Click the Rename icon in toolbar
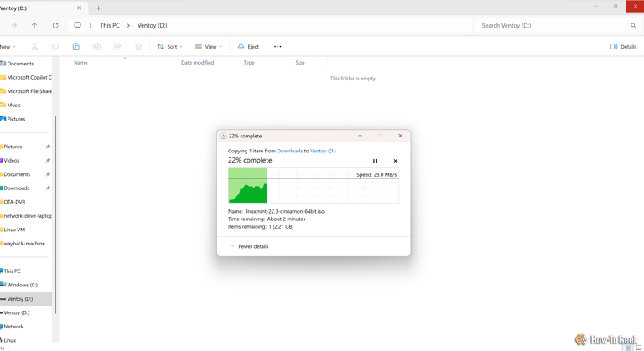Image resolution: width=644 pixels, height=351 pixels. (x=96, y=47)
